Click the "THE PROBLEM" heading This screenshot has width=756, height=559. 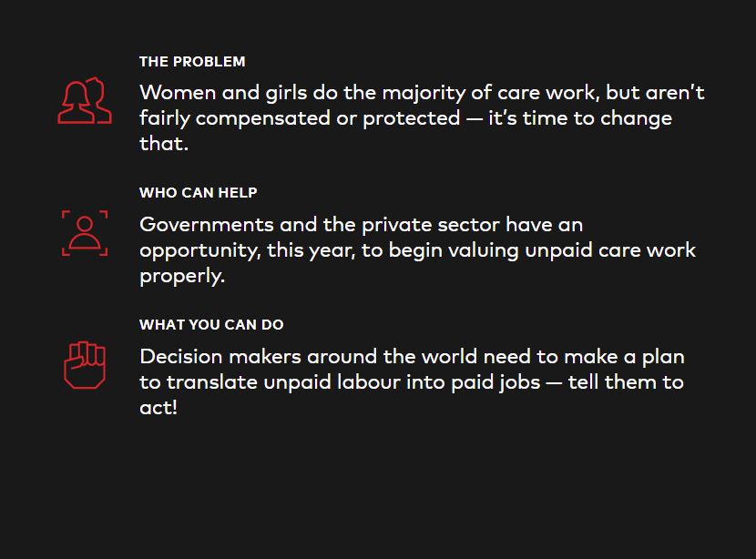(192, 62)
